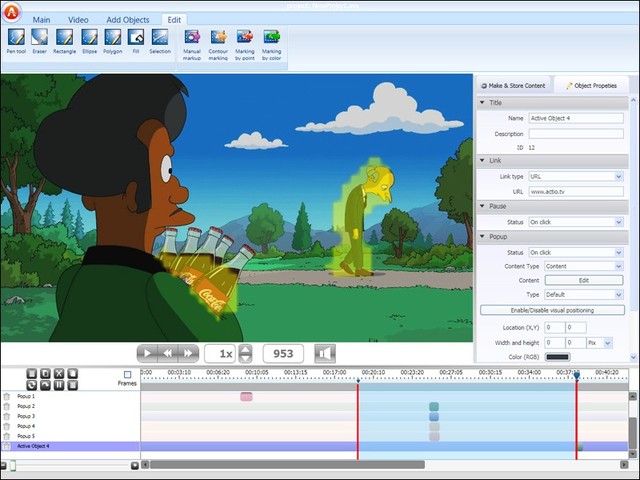Viewport: 640px width, 480px height.
Task: Open the Popup Status dropdown
Action: click(x=618, y=253)
